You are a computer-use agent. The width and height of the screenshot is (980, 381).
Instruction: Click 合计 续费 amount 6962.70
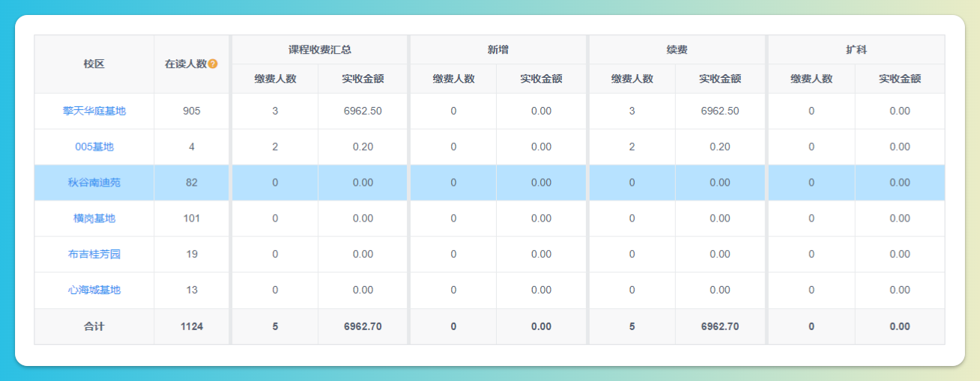pos(720,326)
